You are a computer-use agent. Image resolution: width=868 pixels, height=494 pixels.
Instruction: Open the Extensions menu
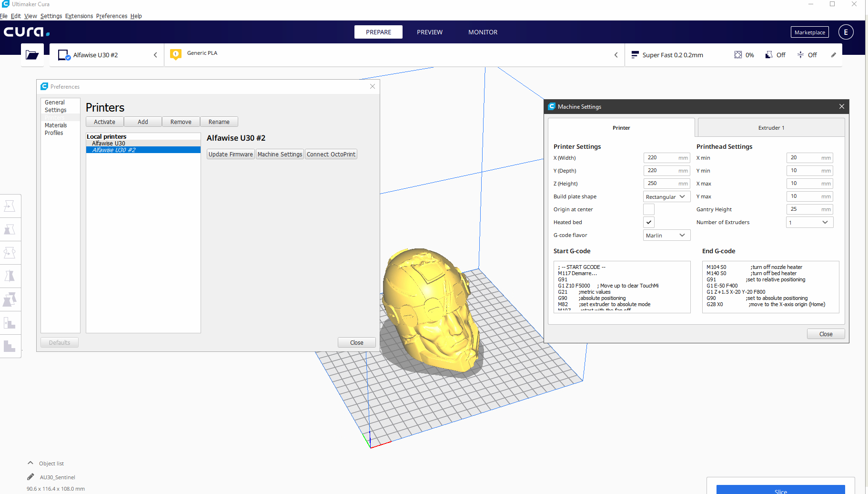[x=79, y=16]
